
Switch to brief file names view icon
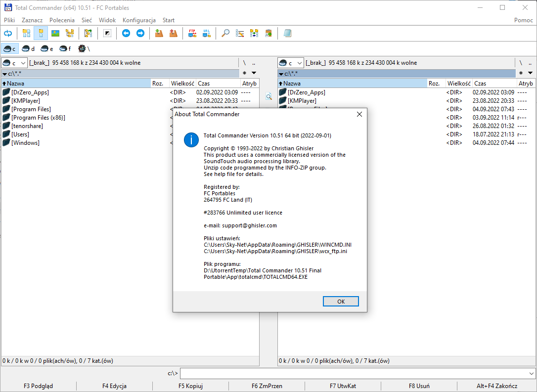click(26, 33)
